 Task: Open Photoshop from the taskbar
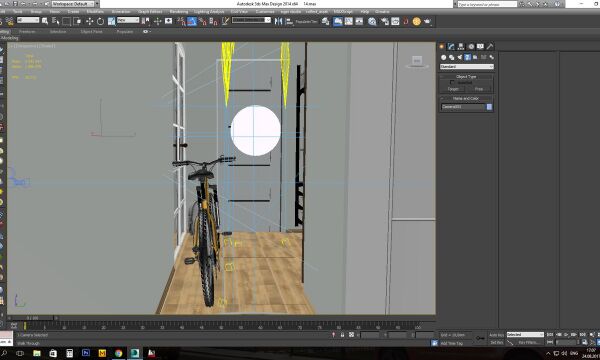86,353
